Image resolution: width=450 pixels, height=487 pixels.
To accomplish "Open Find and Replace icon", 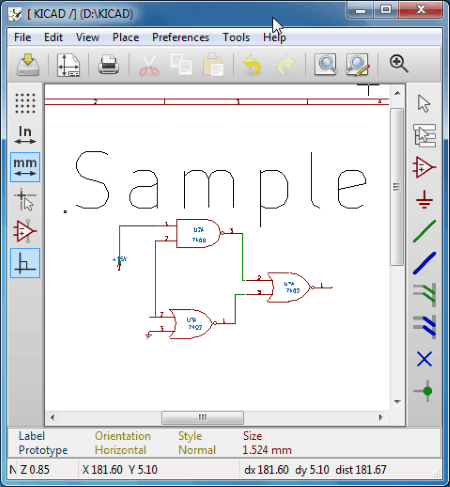I will (358, 64).
